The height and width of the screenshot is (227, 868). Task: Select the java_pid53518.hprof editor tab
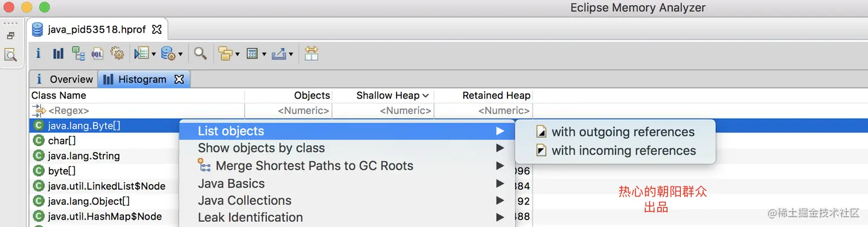96,29
